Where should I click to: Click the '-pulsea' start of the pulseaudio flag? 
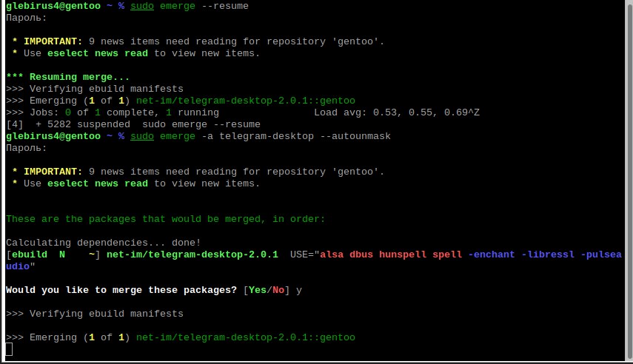point(601,255)
